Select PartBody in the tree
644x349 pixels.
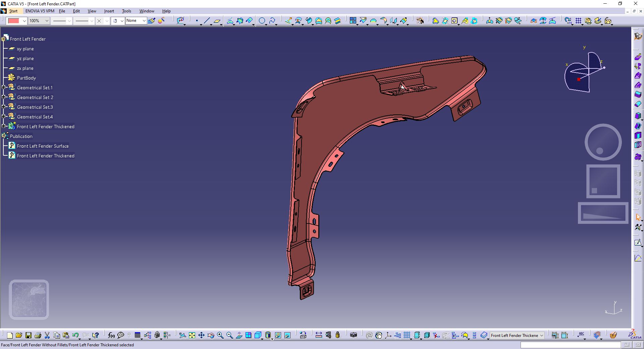tap(26, 78)
